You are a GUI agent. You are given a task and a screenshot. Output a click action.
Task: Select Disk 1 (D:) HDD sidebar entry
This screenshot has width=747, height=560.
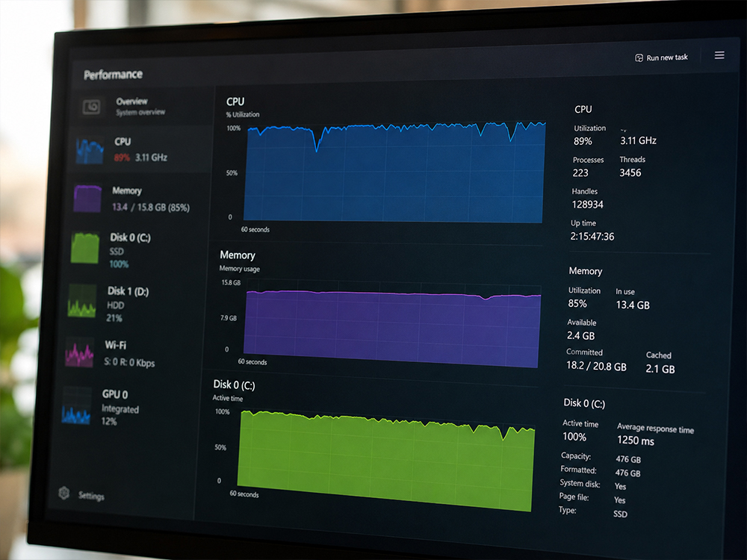click(x=134, y=304)
